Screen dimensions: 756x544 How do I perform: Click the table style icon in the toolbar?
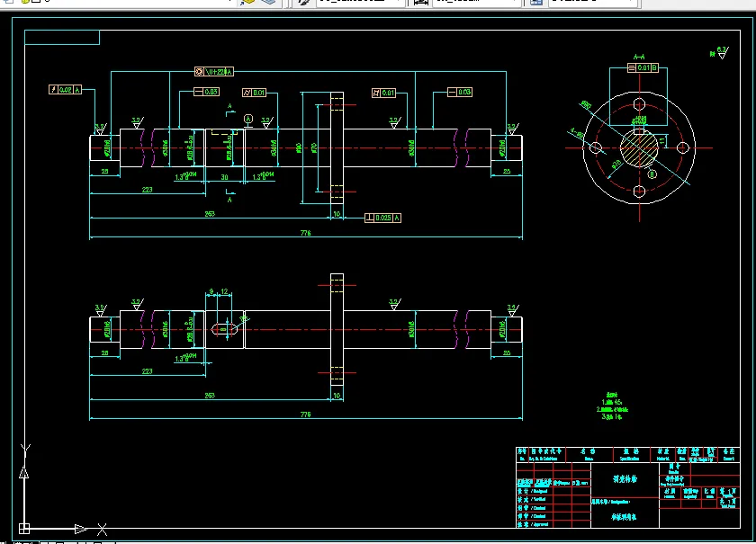click(x=536, y=2)
